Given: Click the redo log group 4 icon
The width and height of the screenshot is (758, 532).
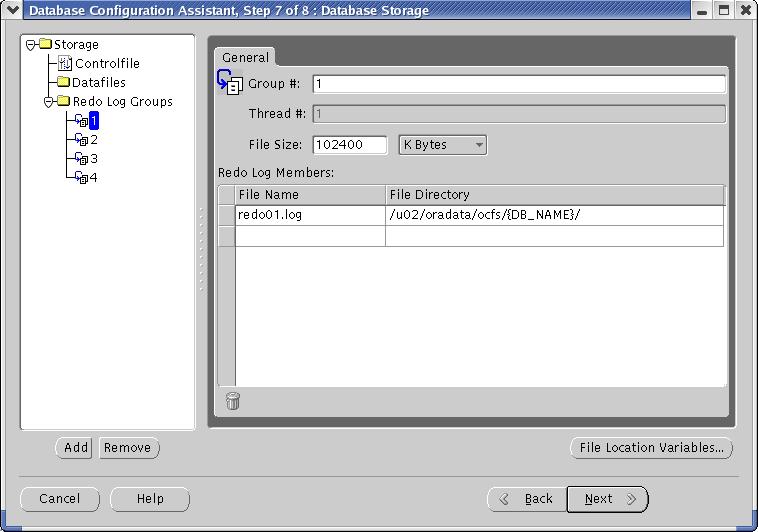Looking at the screenshot, I should [82, 178].
